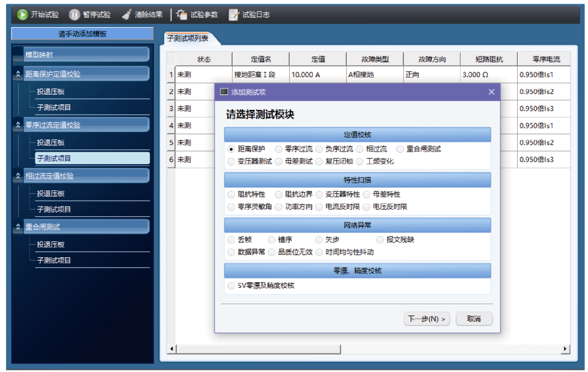The width and height of the screenshot is (588, 372).
Task: Select the 距离保护 radio button
Action: pos(231,149)
